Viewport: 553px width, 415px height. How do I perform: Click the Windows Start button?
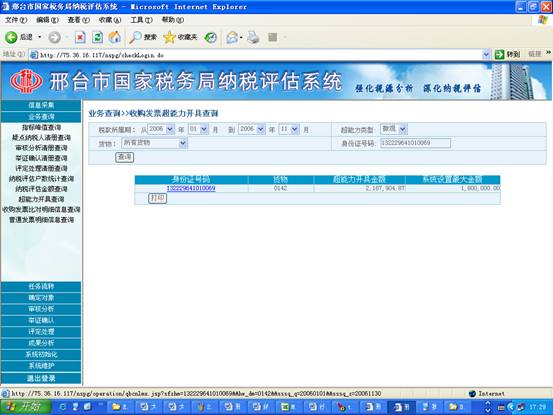(26, 407)
